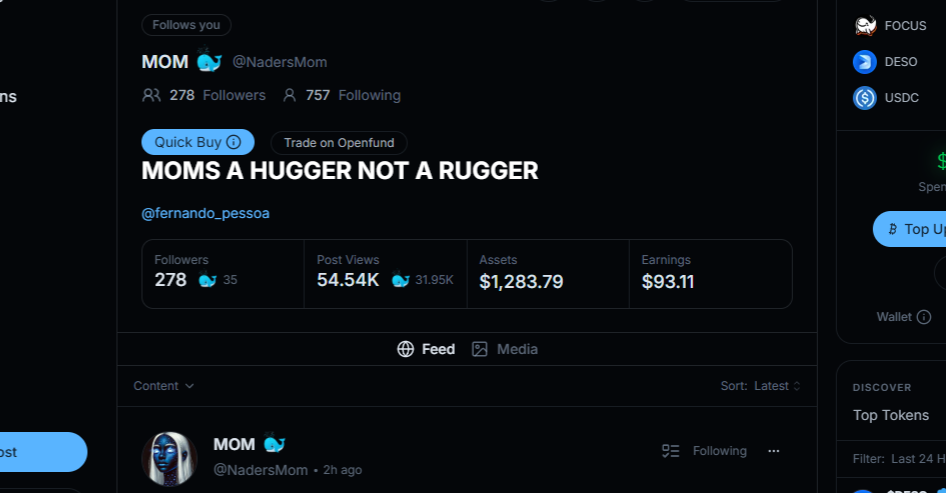This screenshot has width=946, height=493.
Task: Switch to the Feed tab
Action: coord(427,349)
